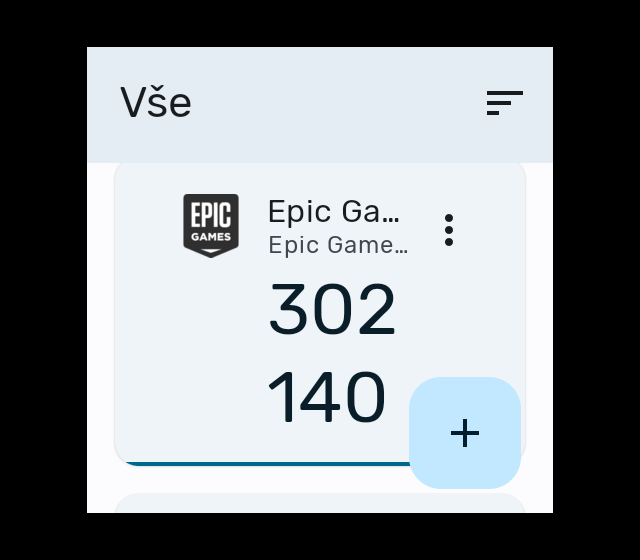Tap the plus button to add an entry
The height and width of the screenshot is (560, 640).
coord(465,433)
